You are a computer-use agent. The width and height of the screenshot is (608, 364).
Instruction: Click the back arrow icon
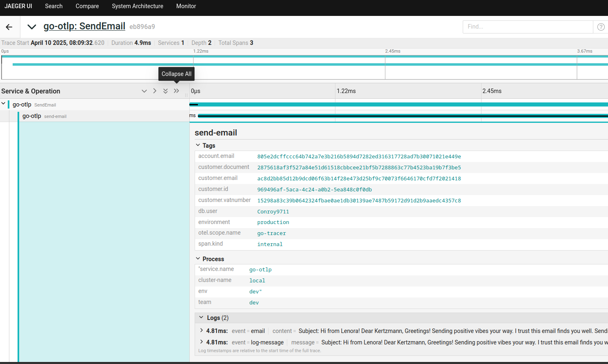[x=9, y=27]
